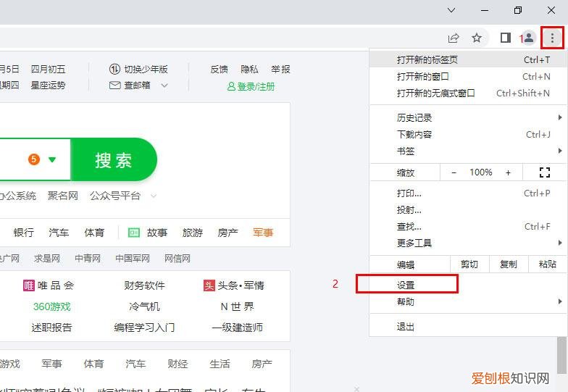The height and width of the screenshot is (392, 568).
Task: Open 编程学习入门 link
Action: coord(144,328)
